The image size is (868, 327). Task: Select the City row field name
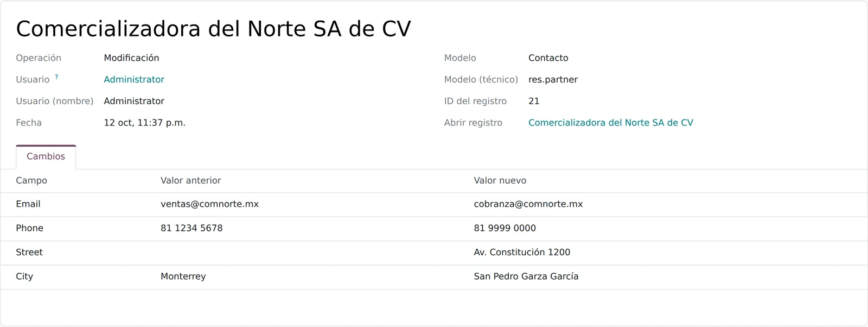(24, 276)
